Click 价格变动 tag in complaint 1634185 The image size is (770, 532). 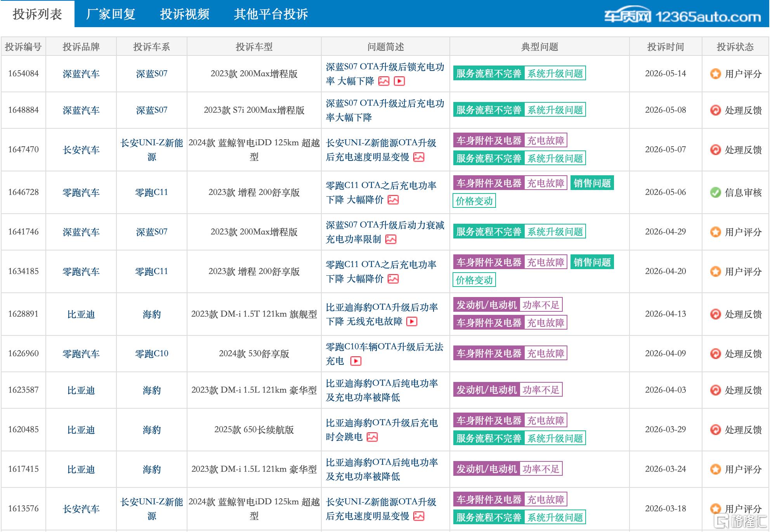click(x=474, y=280)
